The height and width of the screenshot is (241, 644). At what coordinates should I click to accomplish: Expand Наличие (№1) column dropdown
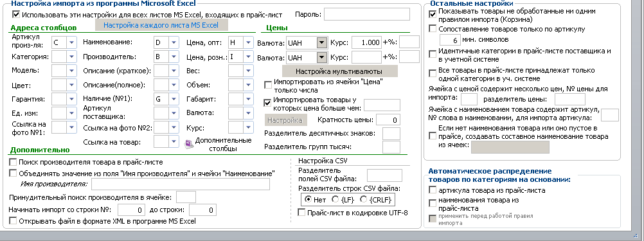pyautogui.click(x=174, y=99)
